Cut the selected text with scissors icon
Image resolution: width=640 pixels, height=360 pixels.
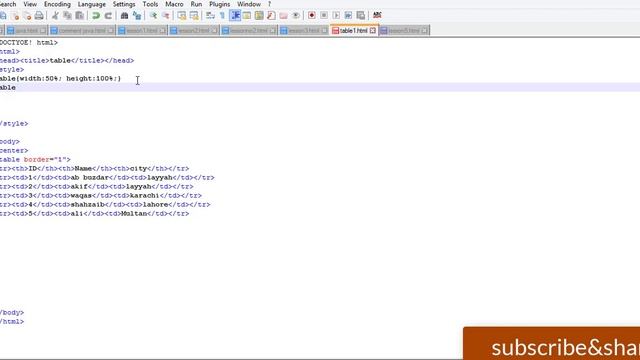point(55,16)
